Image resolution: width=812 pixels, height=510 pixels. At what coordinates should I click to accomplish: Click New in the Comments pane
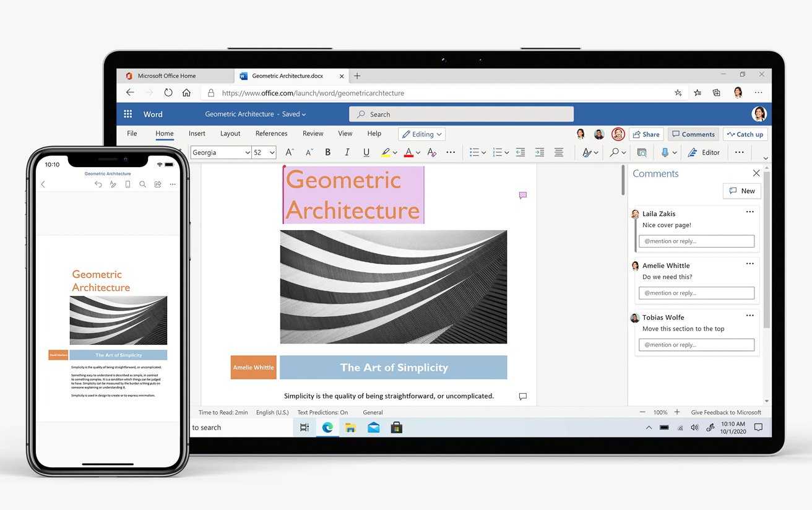point(741,191)
